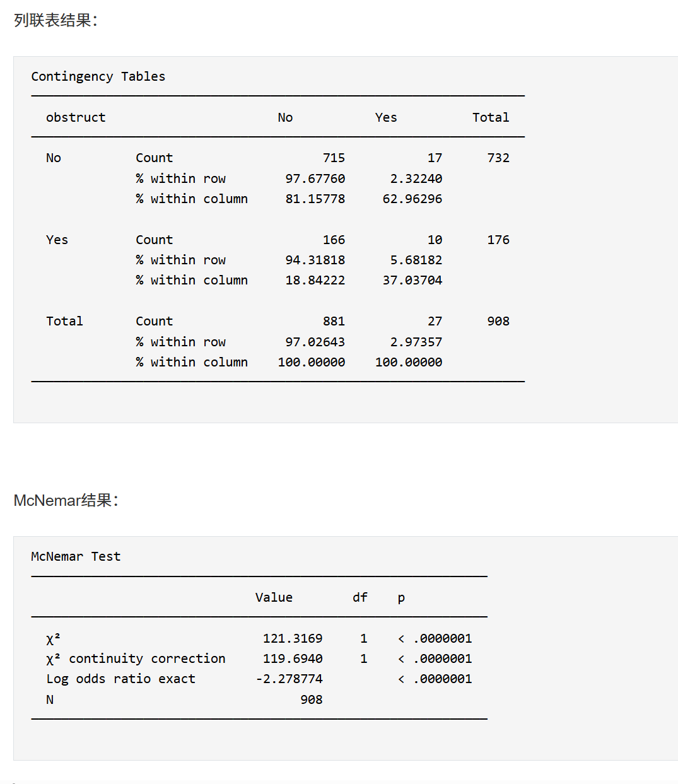Screen dimensions: 678x784
Task: Click the column percentage 62.96296
Action: [412, 199]
